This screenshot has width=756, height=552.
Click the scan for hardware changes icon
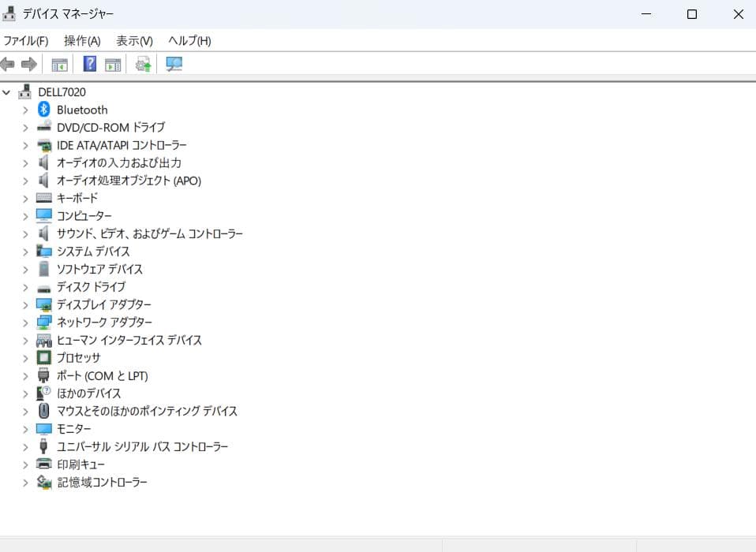(174, 64)
